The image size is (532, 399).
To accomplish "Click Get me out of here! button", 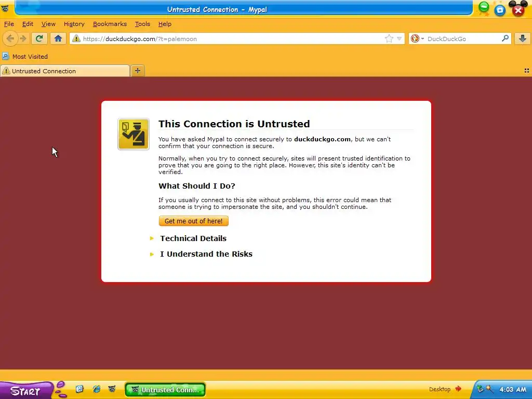I will coord(193,221).
